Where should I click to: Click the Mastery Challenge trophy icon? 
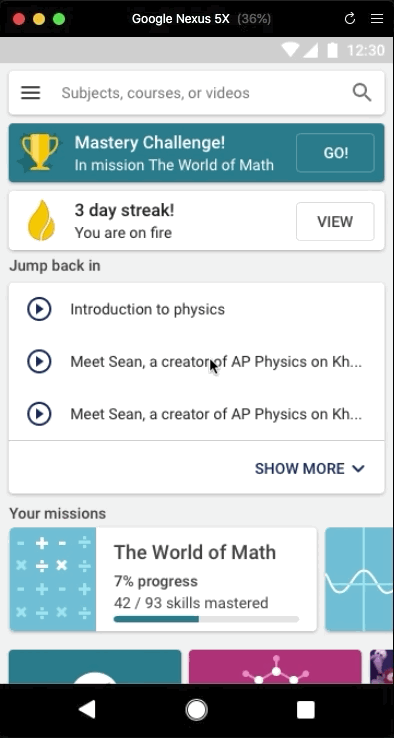tap(40, 152)
